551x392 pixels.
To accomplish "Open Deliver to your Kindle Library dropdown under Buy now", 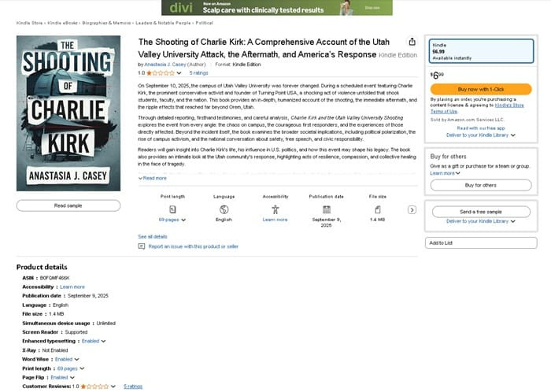I will [481, 135].
